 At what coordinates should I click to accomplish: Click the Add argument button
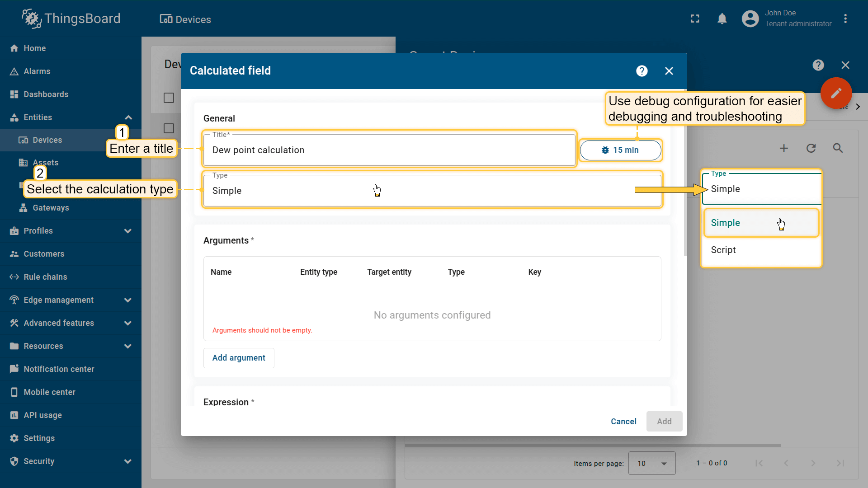pyautogui.click(x=239, y=358)
